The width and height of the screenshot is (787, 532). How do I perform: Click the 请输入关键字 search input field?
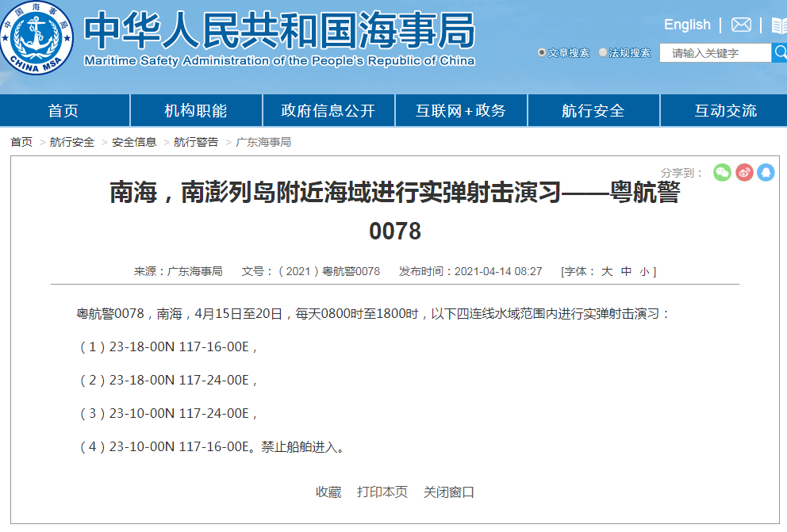(x=714, y=52)
